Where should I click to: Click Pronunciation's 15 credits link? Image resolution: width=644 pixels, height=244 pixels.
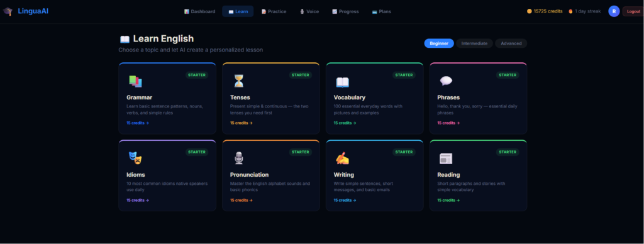point(241,200)
